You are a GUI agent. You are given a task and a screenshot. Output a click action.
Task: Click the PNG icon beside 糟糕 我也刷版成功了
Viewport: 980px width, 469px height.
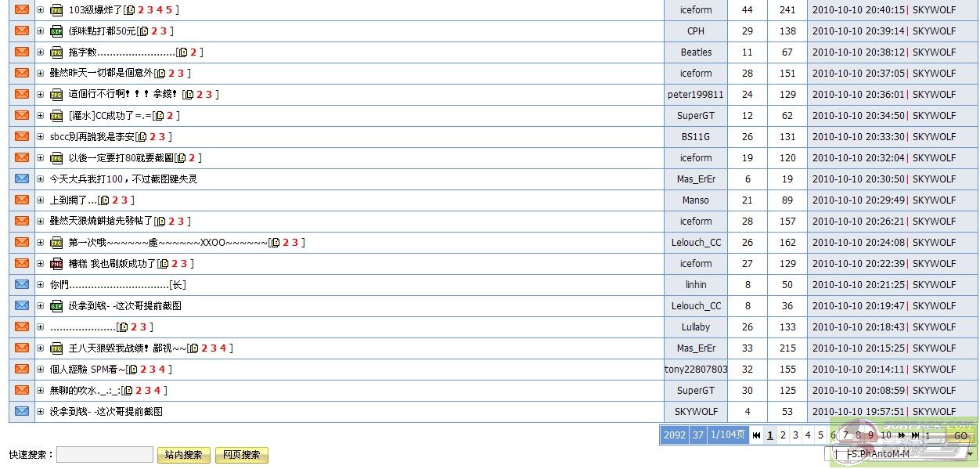[x=56, y=264]
